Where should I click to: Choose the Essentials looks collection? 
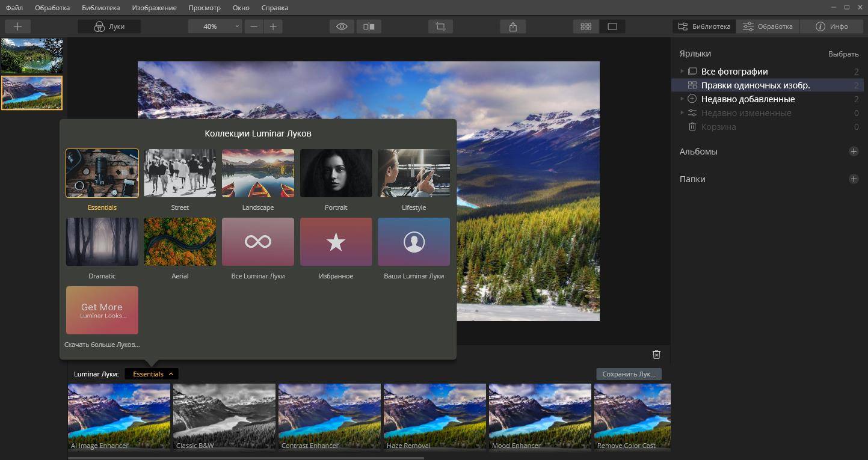pos(102,173)
